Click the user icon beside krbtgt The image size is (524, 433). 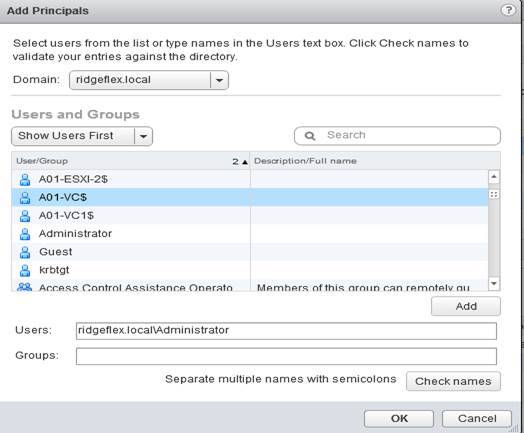click(25, 270)
